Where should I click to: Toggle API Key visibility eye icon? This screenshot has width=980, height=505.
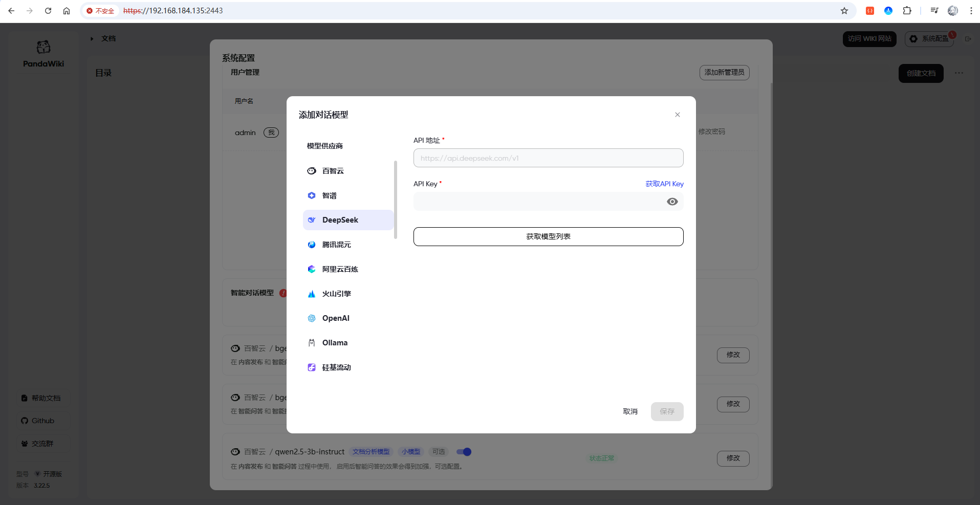[x=672, y=202]
